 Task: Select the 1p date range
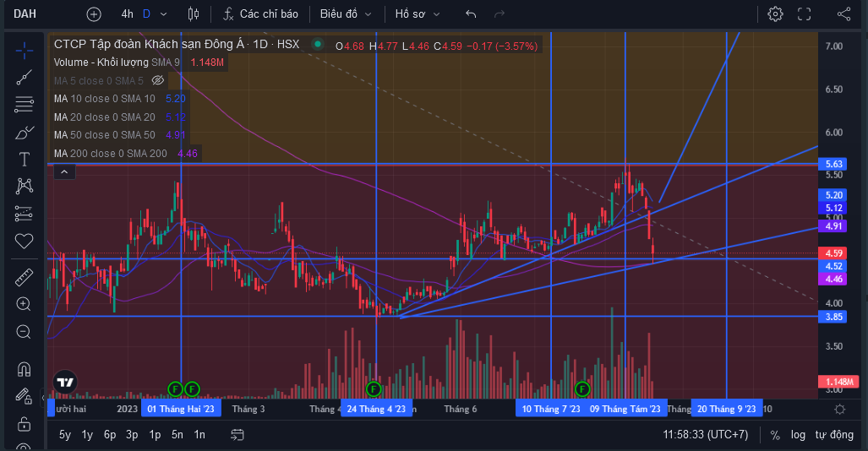click(x=155, y=435)
